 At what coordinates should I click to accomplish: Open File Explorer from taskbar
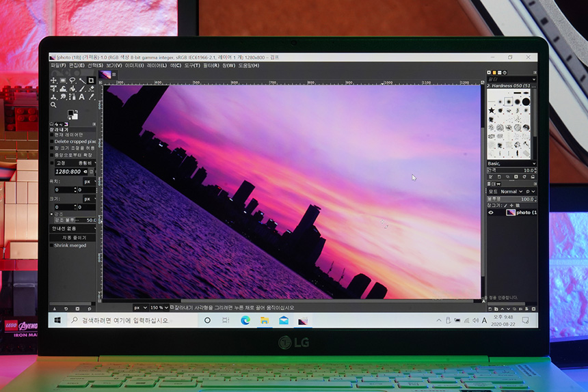265,320
